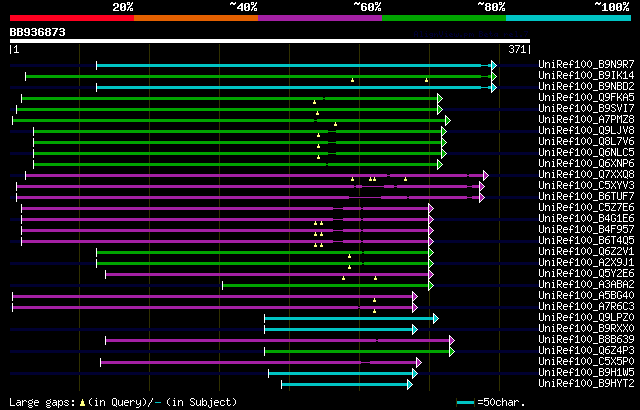Click the green arrowhead ending the A7PMZ8 alignment

pyautogui.click(x=448, y=120)
